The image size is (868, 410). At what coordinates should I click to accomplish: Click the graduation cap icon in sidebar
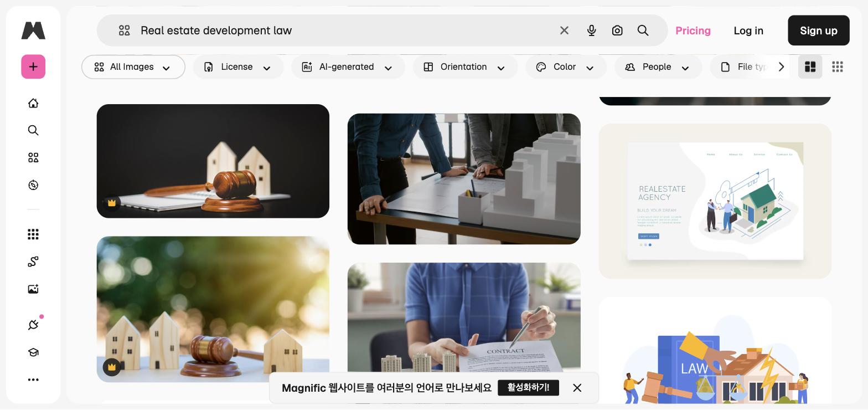pos(33,352)
